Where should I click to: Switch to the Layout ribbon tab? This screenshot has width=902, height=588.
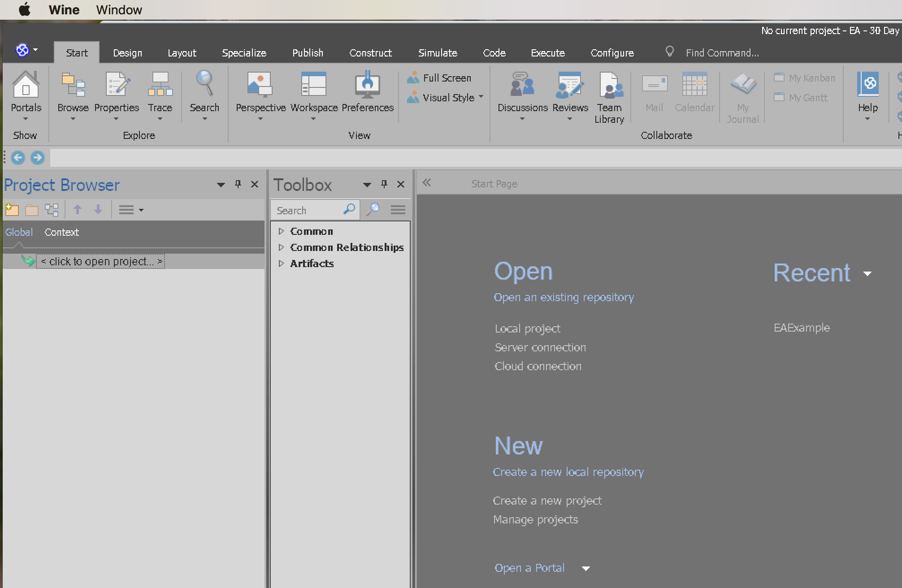click(182, 53)
